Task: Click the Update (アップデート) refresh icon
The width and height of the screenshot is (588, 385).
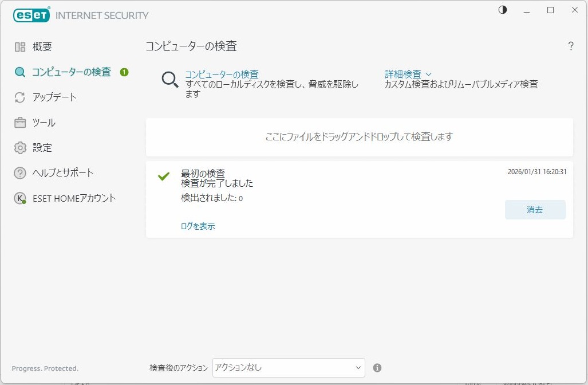Action: [x=20, y=97]
